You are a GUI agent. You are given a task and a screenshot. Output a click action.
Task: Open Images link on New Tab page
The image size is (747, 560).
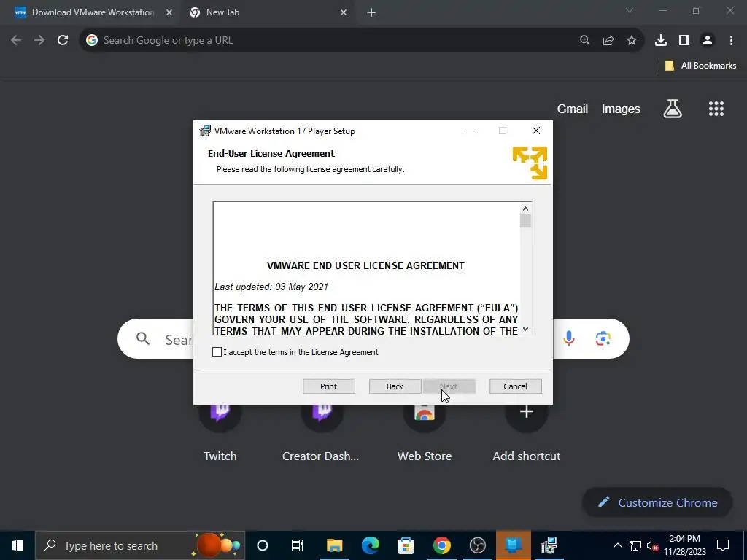tap(621, 109)
